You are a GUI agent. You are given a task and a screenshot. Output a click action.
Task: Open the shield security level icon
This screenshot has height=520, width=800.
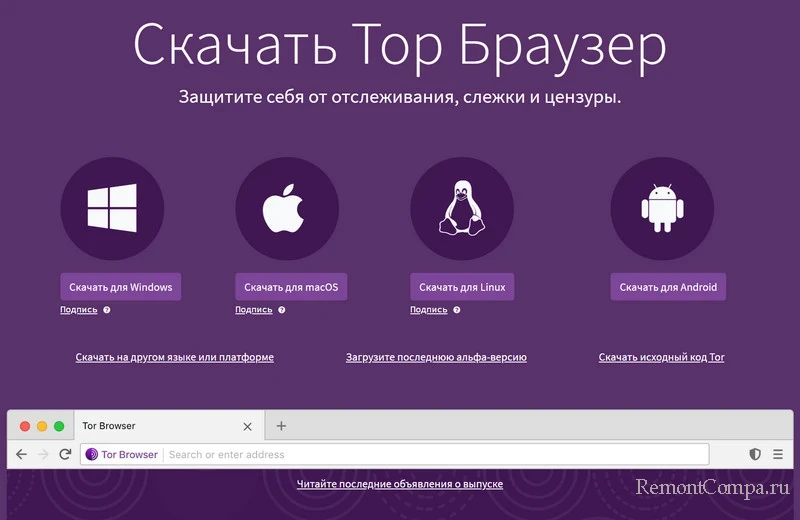click(755, 454)
